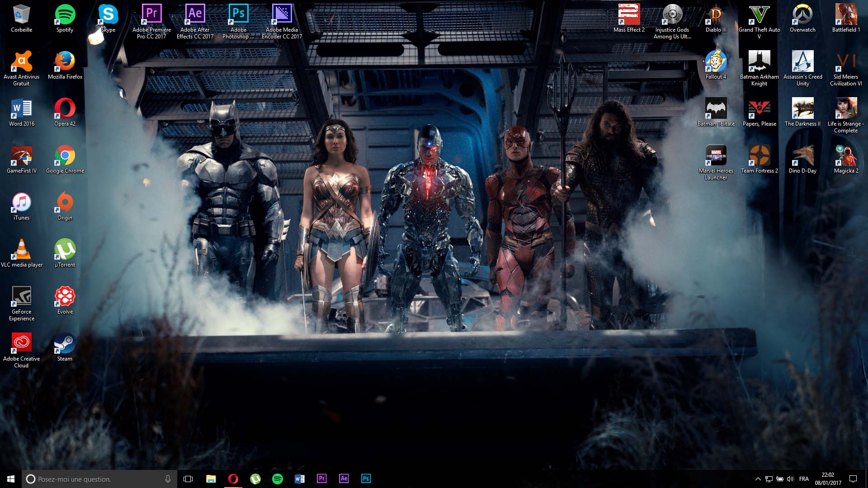Select the Steam desktop icon

65,344
